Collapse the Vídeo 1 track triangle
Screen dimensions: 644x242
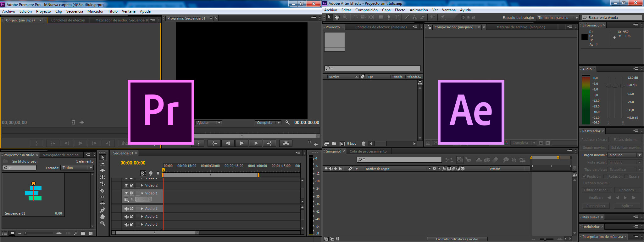[x=142, y=193]
